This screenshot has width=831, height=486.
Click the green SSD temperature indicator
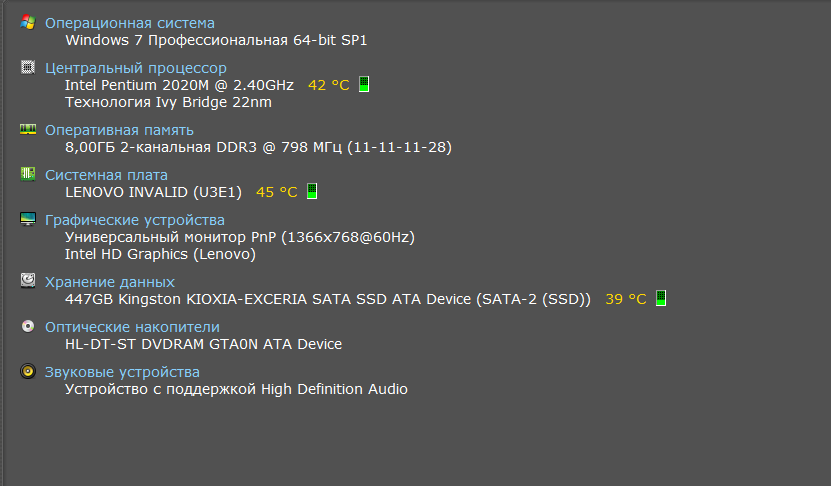660,298
